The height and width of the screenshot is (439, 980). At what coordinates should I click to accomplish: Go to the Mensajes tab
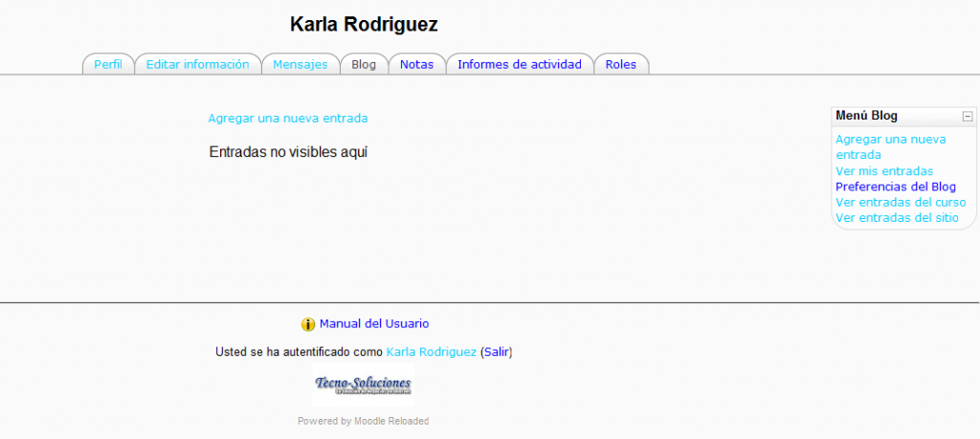(x=300, y=65)
